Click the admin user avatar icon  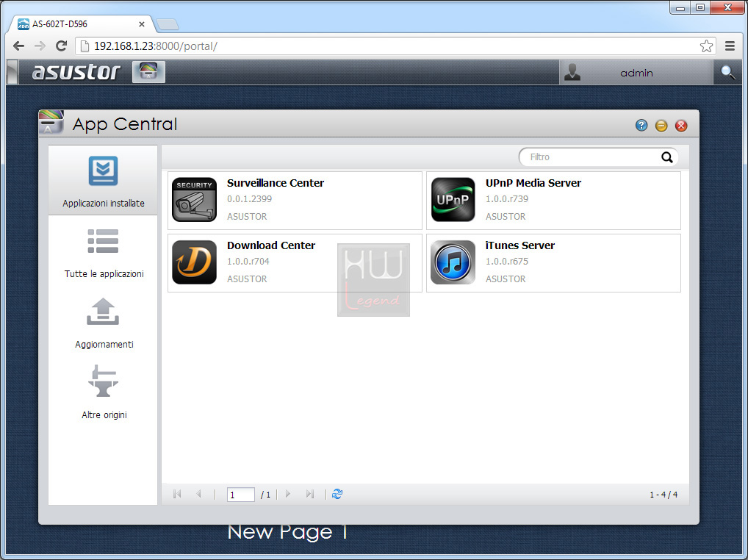point(572,73)
